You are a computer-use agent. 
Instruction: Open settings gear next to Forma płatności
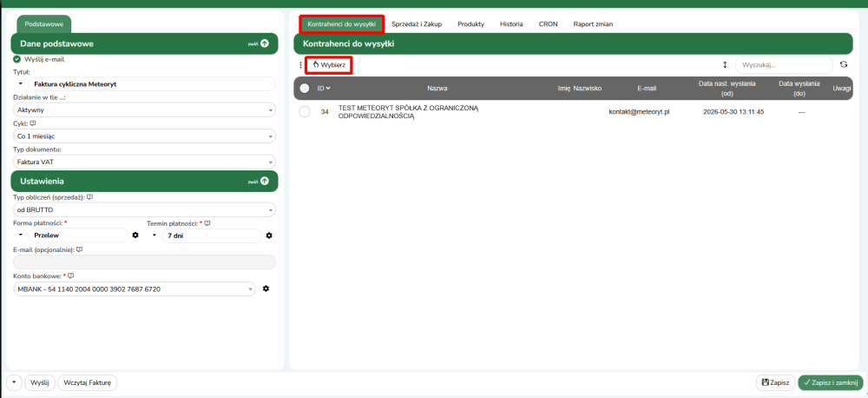(135, 235)
